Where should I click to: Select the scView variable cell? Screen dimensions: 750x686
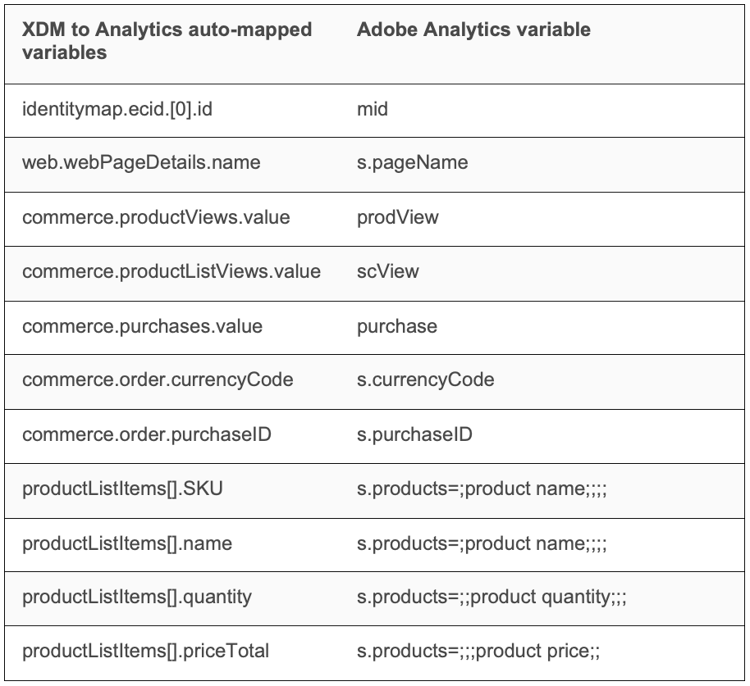pyautogui.click(x=388, y=272)
